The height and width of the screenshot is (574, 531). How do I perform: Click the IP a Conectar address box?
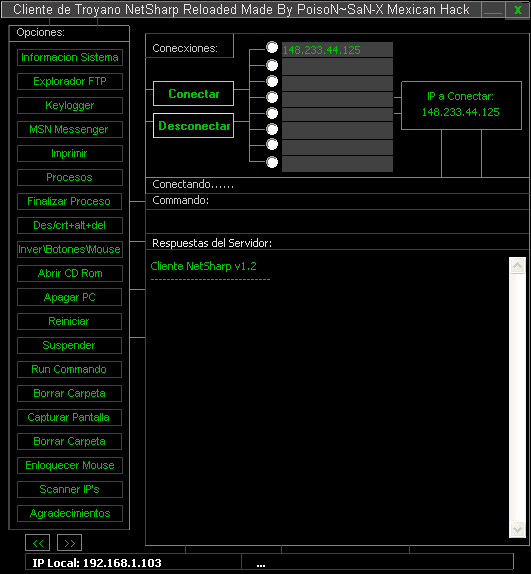tap(461, 105)
